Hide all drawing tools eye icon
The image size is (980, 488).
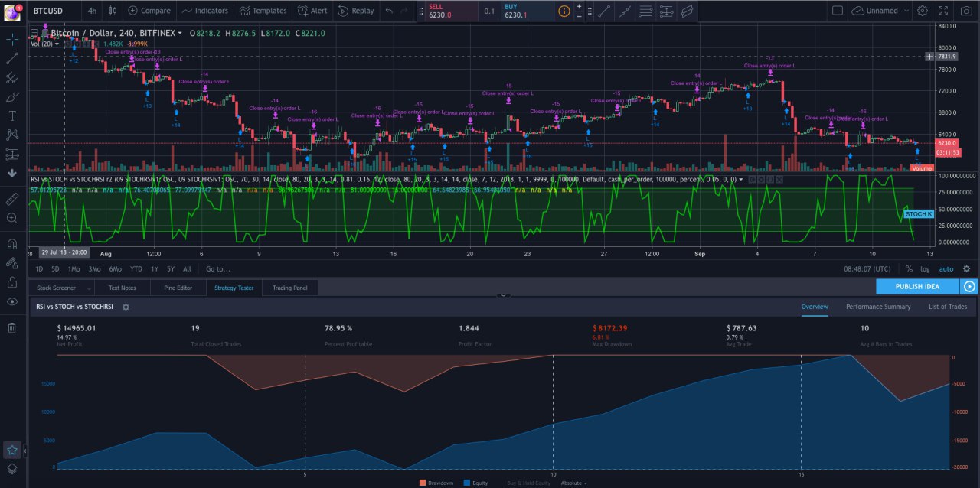pos(12,301)
